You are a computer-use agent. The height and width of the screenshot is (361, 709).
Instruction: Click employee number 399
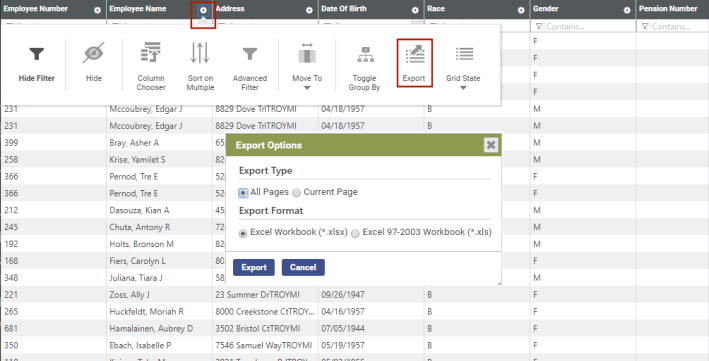[11, 142]
